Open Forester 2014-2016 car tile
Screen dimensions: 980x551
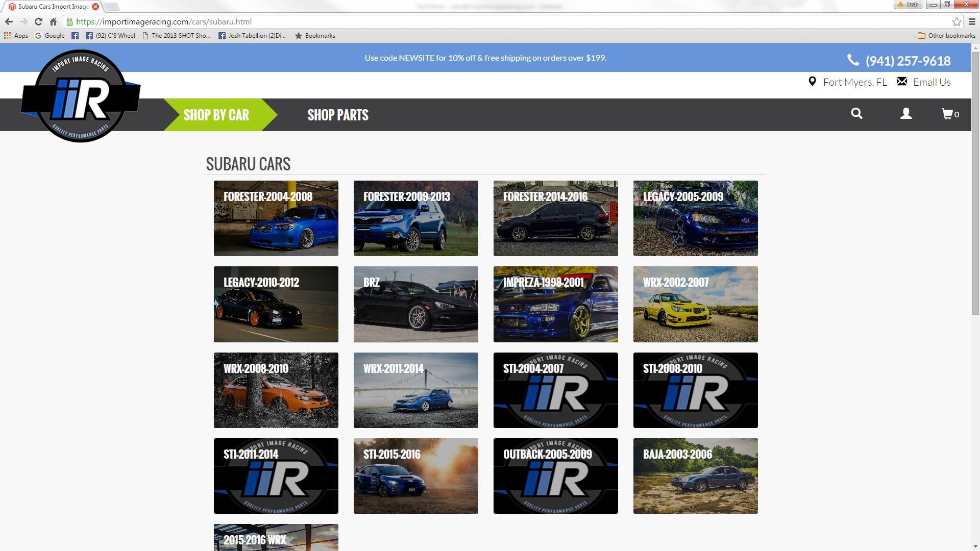[x=556, y=218]
